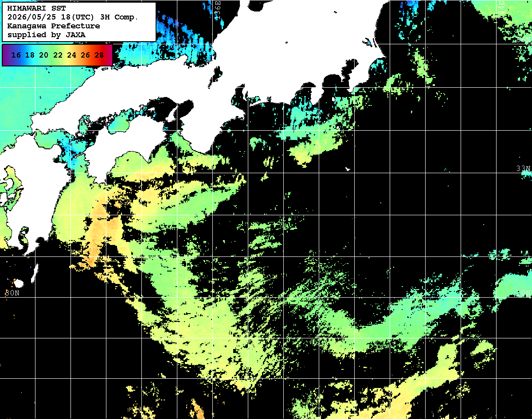Pick the 18 degree blue legend value
532x419 pixels.
click(30, 55)
